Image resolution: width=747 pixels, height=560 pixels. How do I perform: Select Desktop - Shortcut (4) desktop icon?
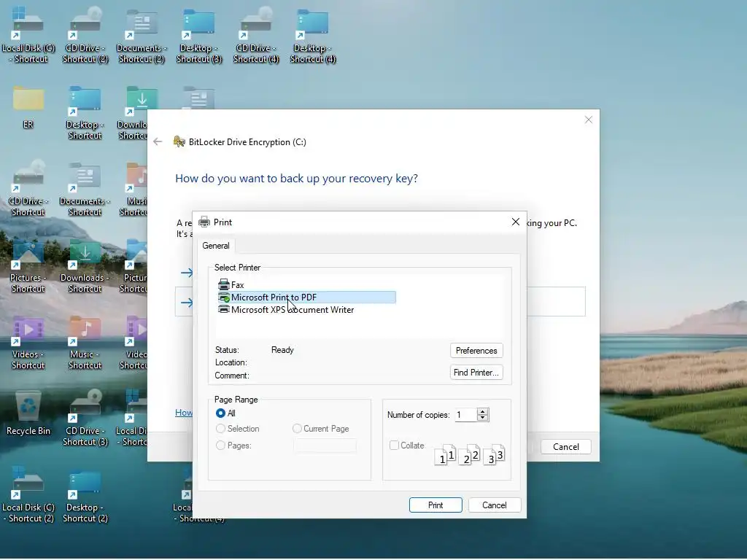(x=313, y=35)
